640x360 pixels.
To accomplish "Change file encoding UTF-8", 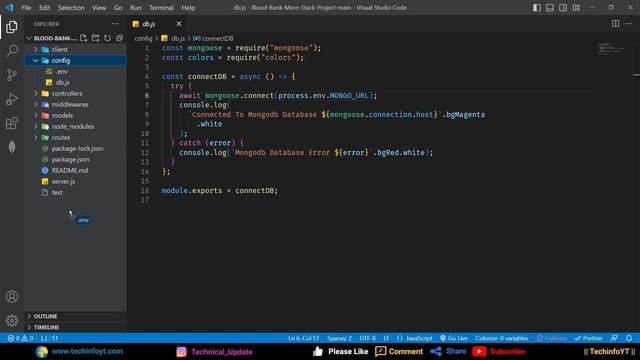I will pyautogui.click(x=368, y=338).
